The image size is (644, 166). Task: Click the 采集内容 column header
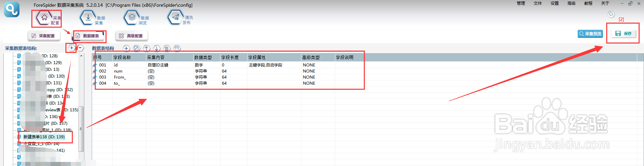(x=170, y=57)
